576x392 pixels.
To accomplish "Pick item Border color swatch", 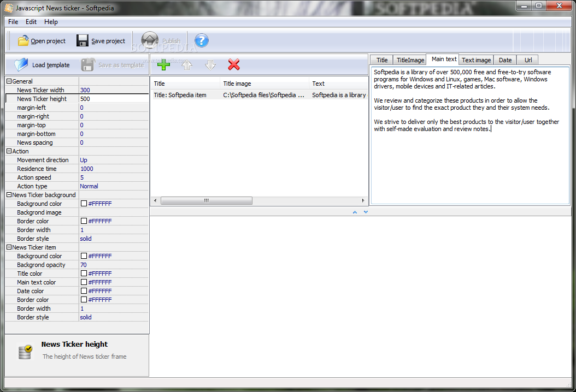I will point(84,300).
